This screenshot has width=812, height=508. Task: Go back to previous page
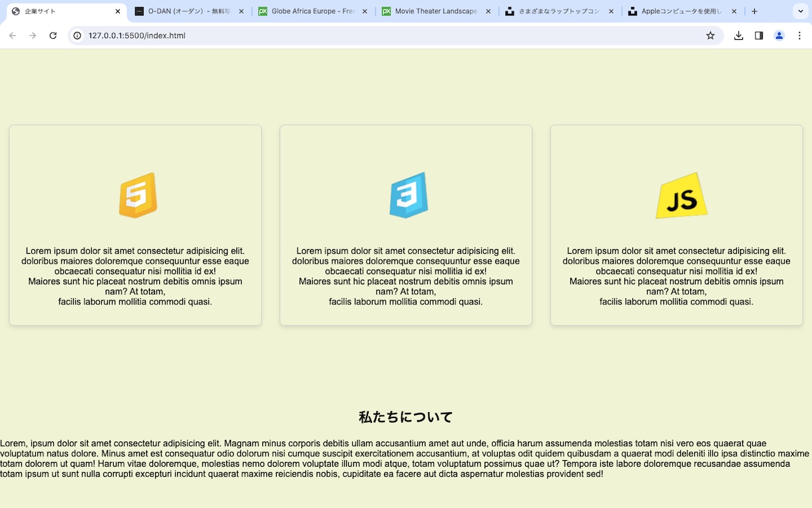tap(13, 35)
